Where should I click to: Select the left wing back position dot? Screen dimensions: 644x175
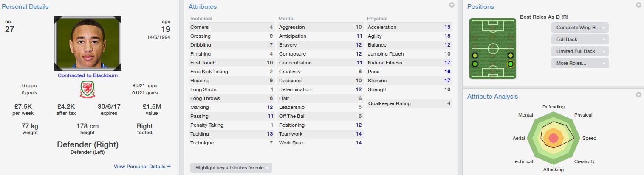tap(475, 56)
